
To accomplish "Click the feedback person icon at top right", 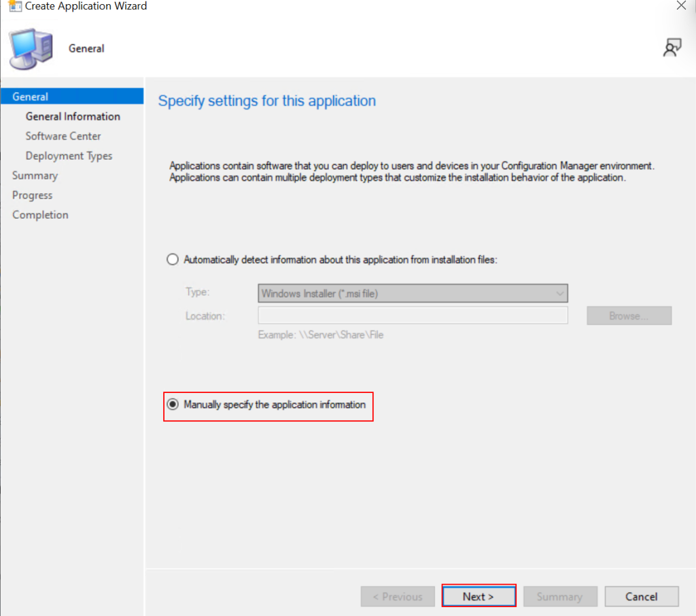I will pos(672,48).
